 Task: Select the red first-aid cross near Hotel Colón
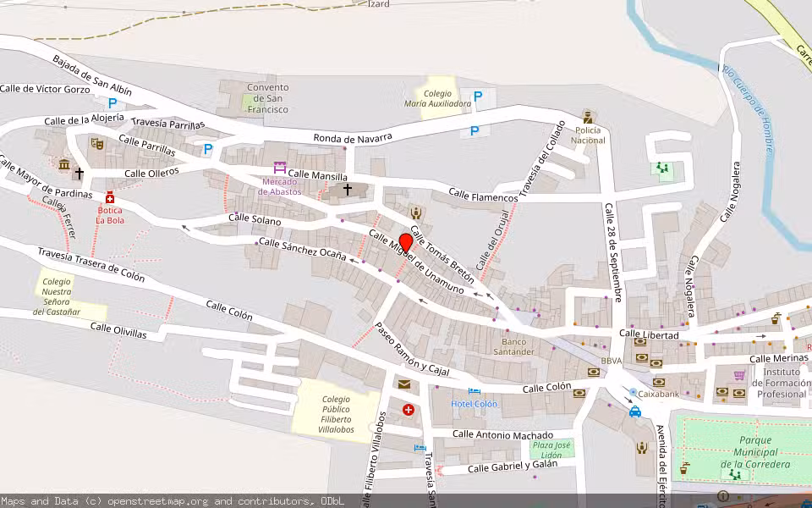pyautogui.click(x=409, y=410)
